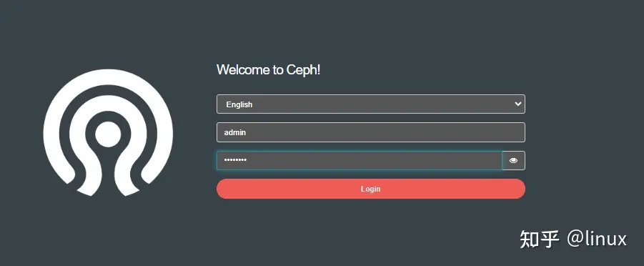Image resolution: width=644 pixels, height=266 pixels.
Task: Click the Login button
Action: (371, 189)
